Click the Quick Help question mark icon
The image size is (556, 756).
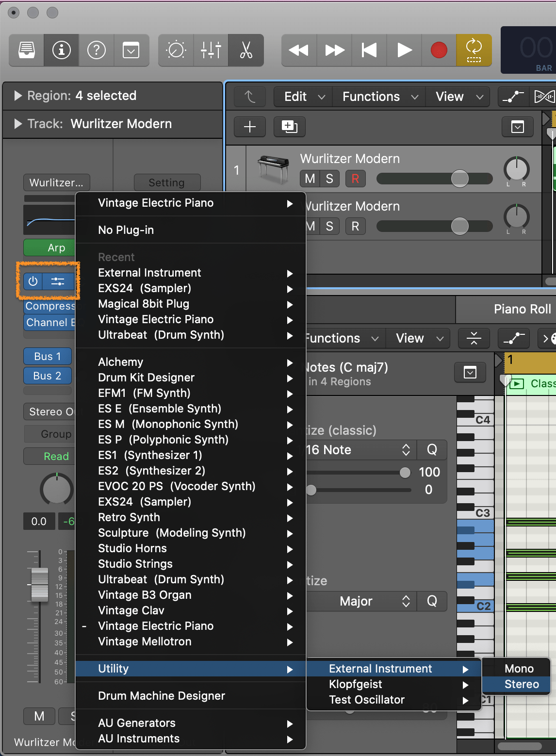(96, 50)
